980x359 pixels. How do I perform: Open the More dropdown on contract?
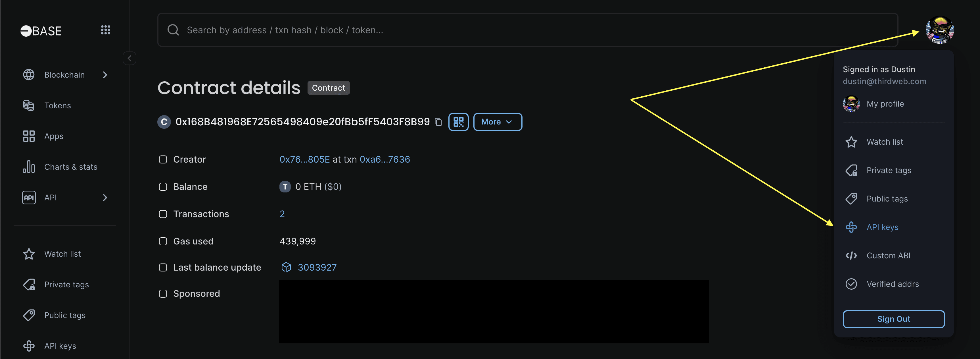click(x=497, y=121)
